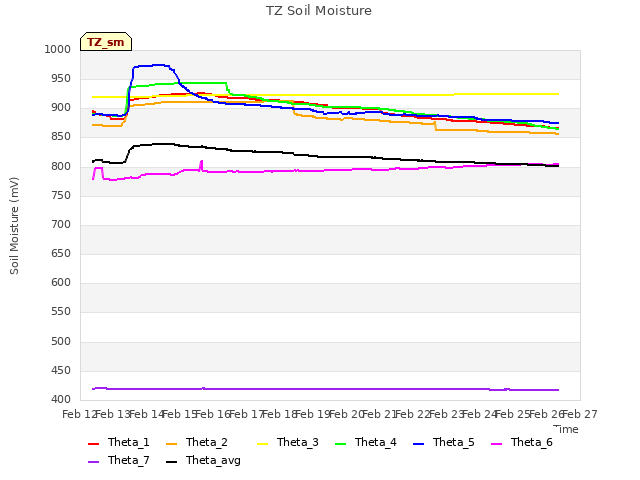
Task: Click the 650 y-axis tick label
Action: 61,253
